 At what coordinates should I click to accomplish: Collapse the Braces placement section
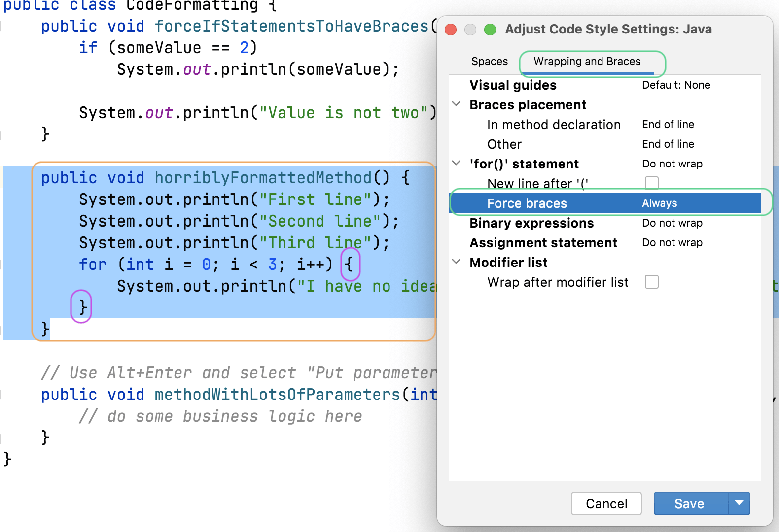tap(457, 104)
